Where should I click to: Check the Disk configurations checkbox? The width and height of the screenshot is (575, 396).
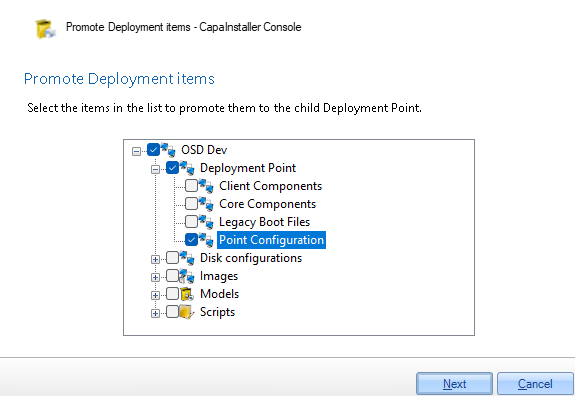[x=172, y=257]
